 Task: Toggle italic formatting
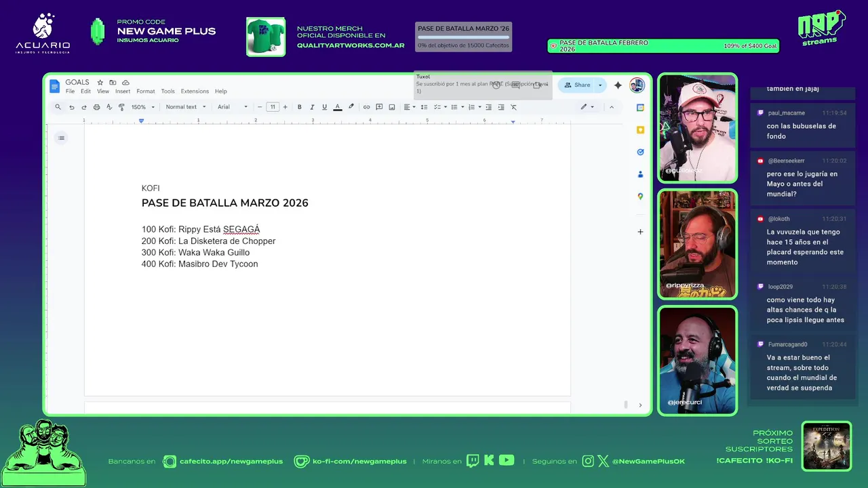point(312,107)
